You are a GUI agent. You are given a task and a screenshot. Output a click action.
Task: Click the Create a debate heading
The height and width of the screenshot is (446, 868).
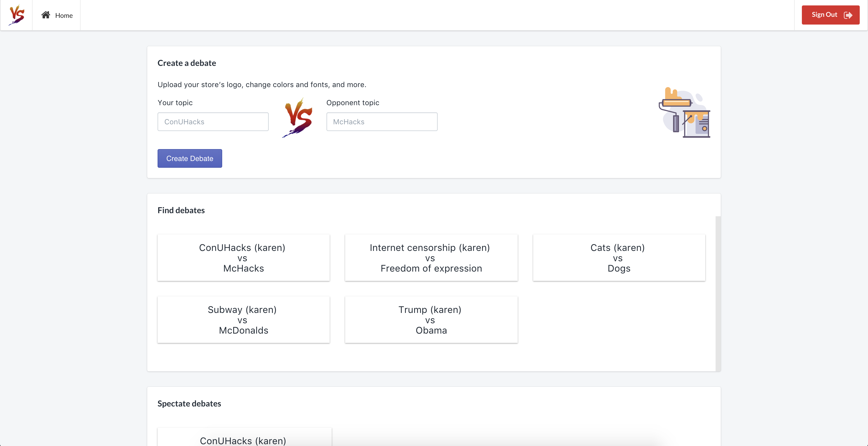click(187, 63)
